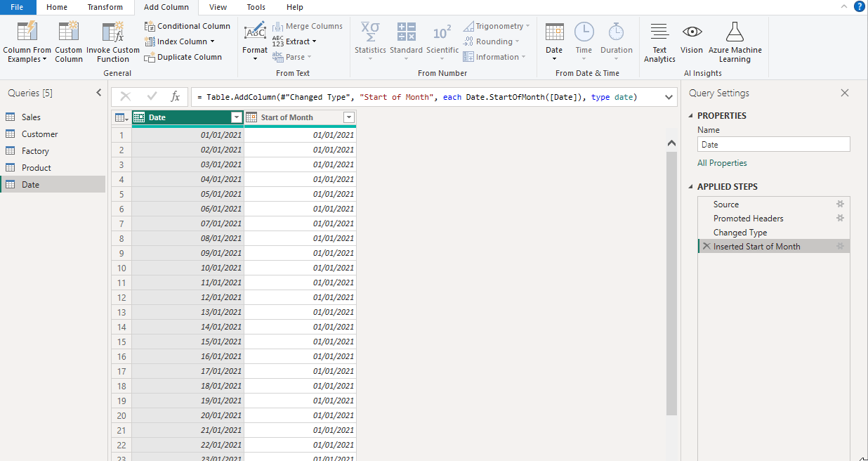Switch to the Transform tab
Image resolution: width=868 pixels, height=461 pixels.
click(x=105, y=7)
